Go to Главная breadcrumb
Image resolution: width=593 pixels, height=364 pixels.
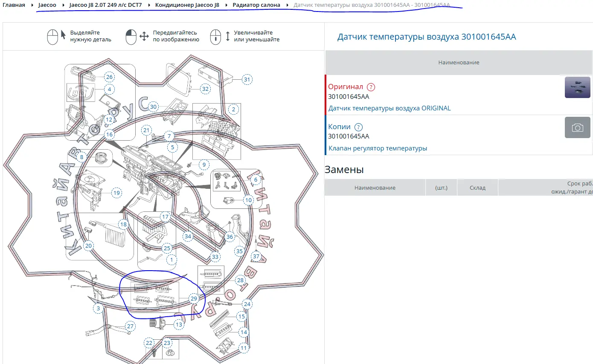coord(14,5)
